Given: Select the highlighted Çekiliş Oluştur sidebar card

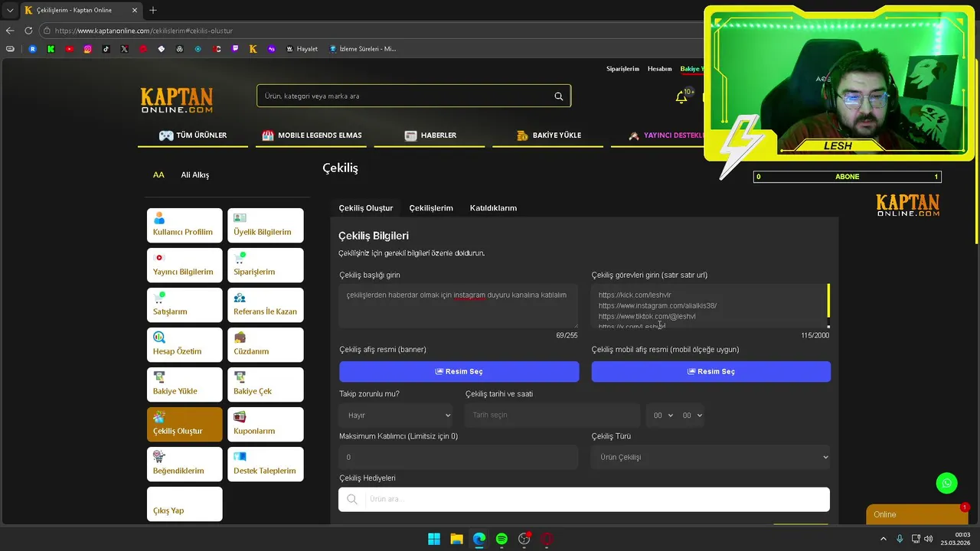Looking at the screenshot, I should [185, 424].
